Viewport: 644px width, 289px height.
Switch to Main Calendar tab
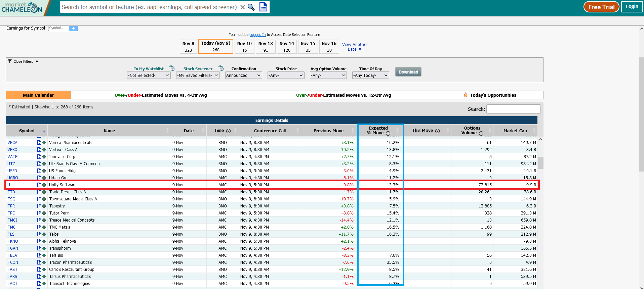click(38, 95)
